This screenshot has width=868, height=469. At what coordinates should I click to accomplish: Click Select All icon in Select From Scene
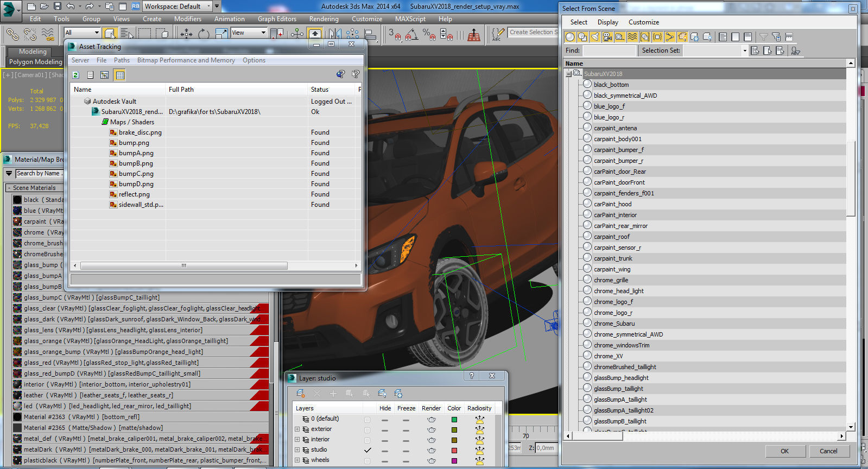click(x=723, y=37)
